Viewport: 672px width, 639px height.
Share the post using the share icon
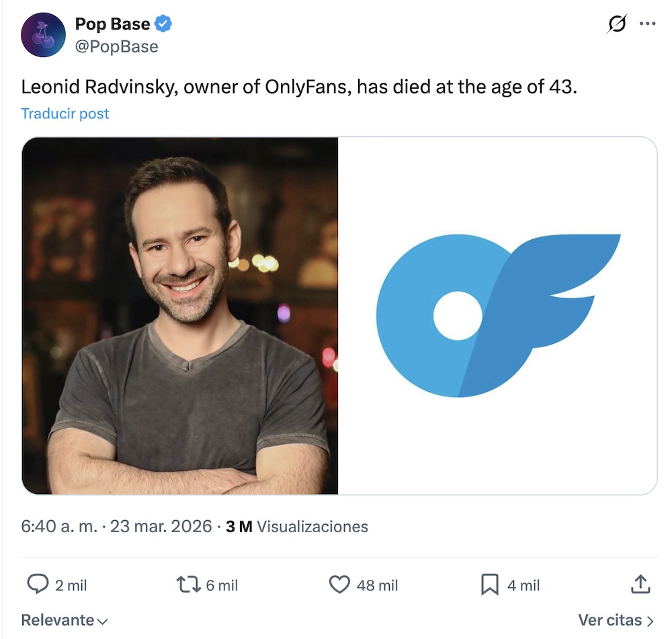pos(641,584)
